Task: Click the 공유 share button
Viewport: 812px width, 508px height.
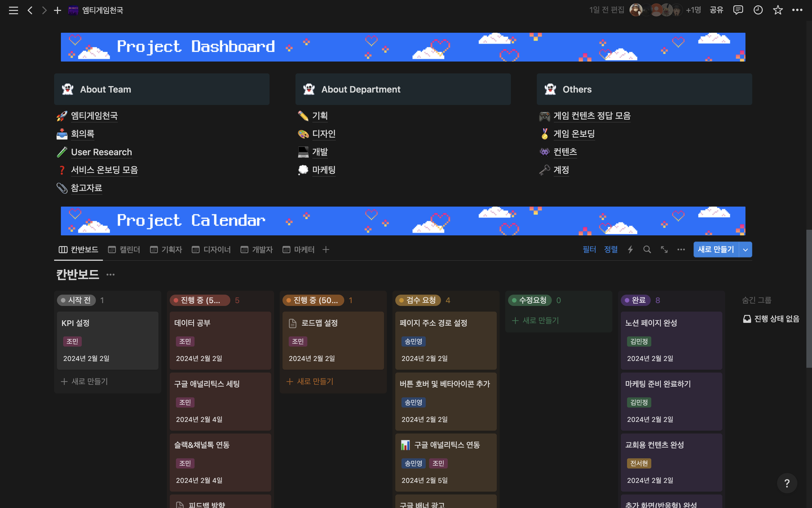Action: point(716,10)
